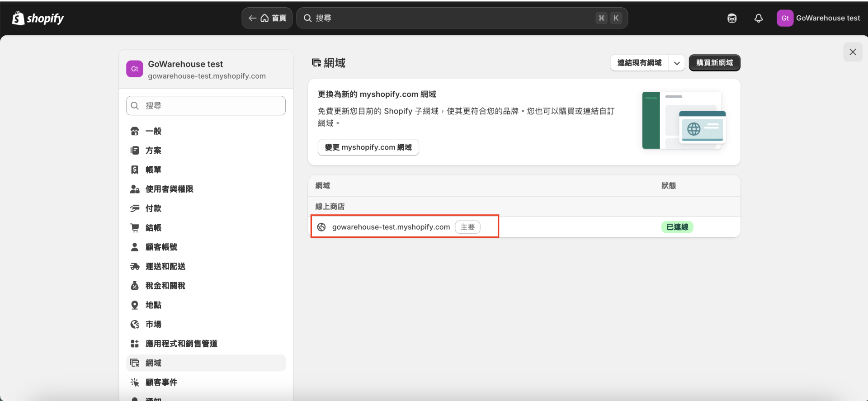
Task: Click the location pin icon for 地點
Action: click(x=135, y=305)
